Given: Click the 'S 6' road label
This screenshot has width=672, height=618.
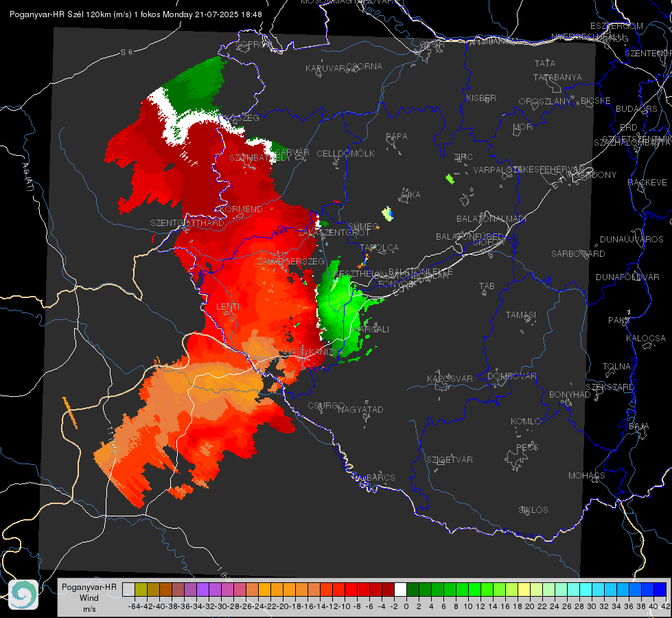Looking at the screenshot, I should [x=126, y=52].
